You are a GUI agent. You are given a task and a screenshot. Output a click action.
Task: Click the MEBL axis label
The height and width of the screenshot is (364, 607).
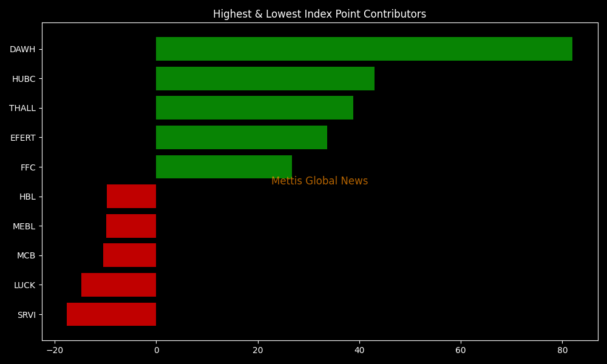[24, 226]
